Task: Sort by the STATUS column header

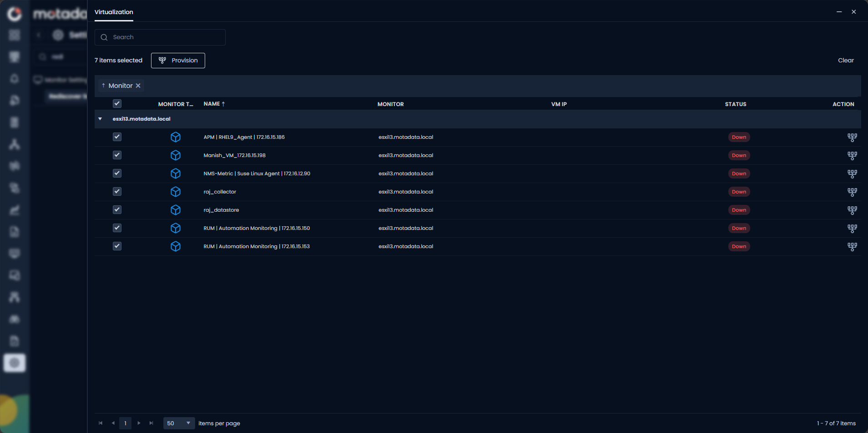Action: pyautogui.click(x=735, y=104)
